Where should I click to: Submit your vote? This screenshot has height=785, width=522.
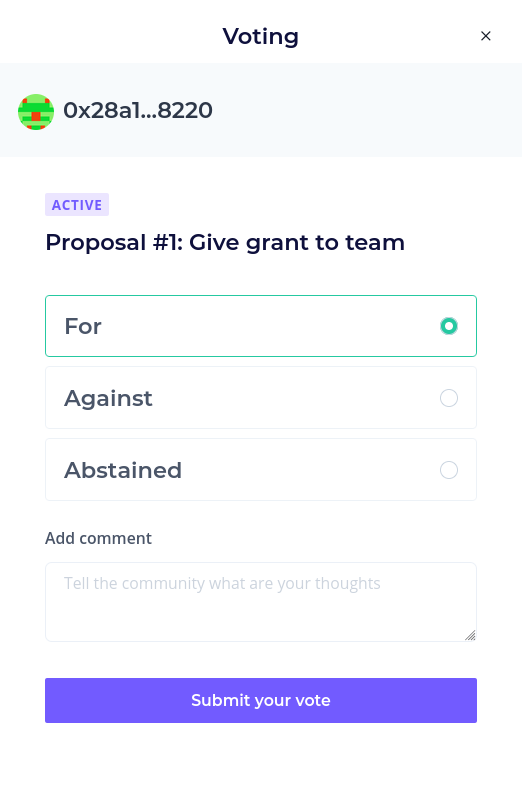(x=261, y=700)
